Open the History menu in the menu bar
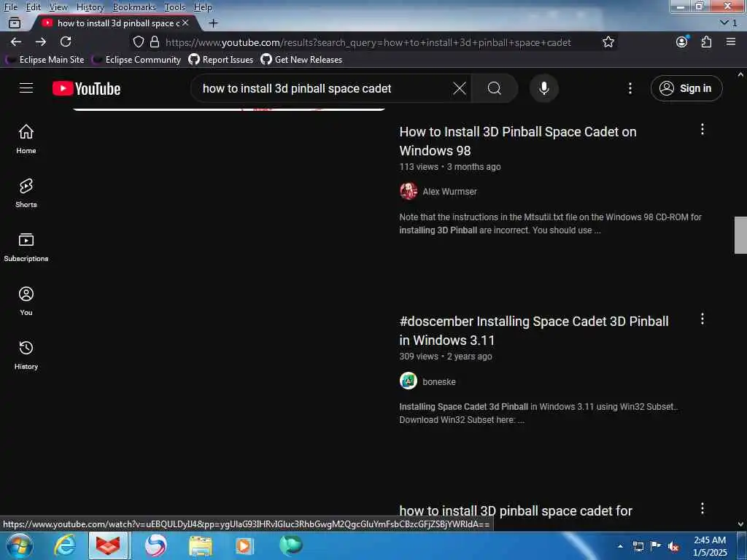The width and height of the screenshot is (747, 560). [90, 7]
